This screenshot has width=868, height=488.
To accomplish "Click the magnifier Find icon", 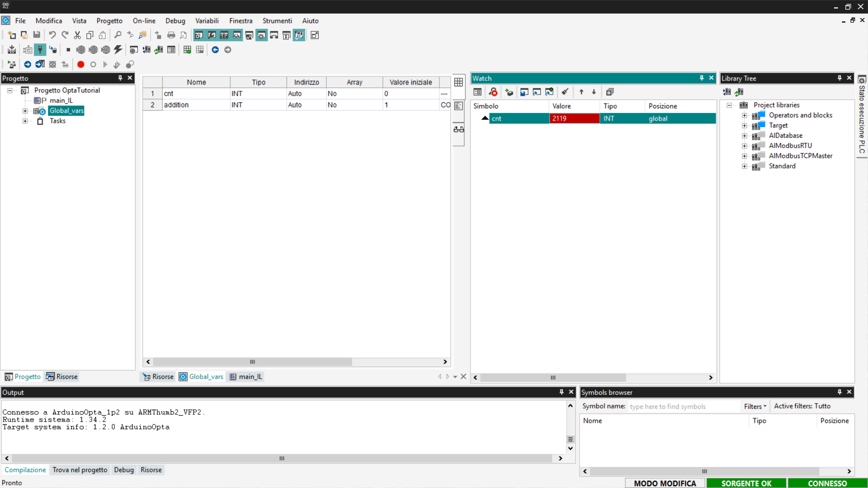I will 118,35.
